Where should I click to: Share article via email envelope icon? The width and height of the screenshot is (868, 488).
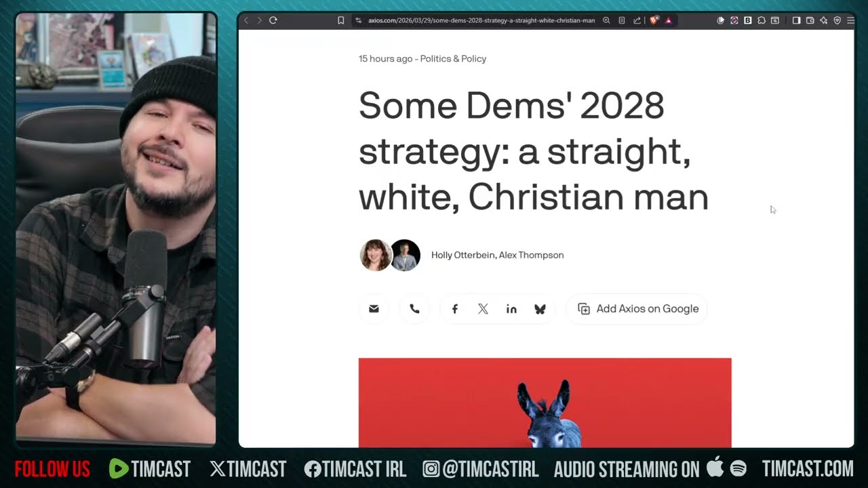tap(374, 309)
